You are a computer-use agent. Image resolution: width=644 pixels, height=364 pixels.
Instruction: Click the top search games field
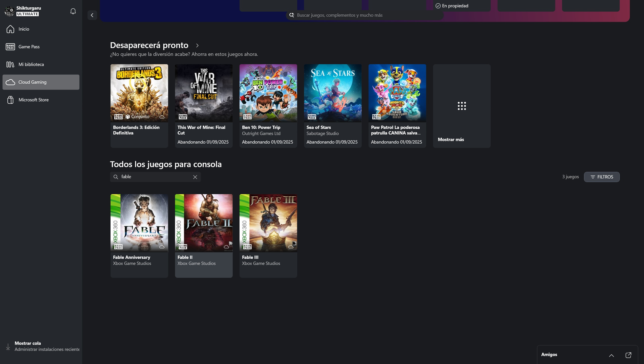point(364,15)
